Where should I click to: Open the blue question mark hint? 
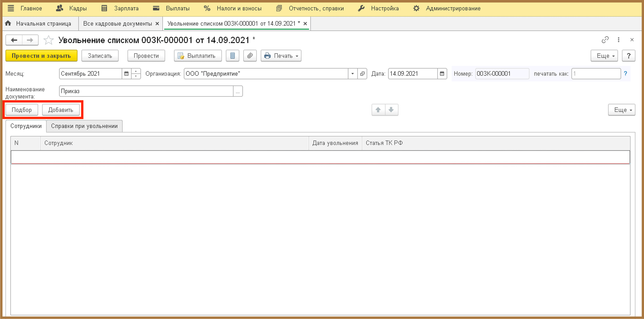625,74
